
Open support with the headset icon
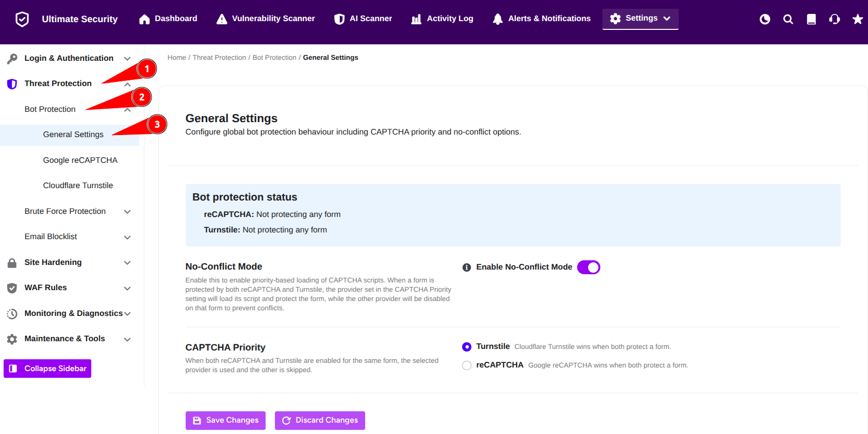coord(834,19)
